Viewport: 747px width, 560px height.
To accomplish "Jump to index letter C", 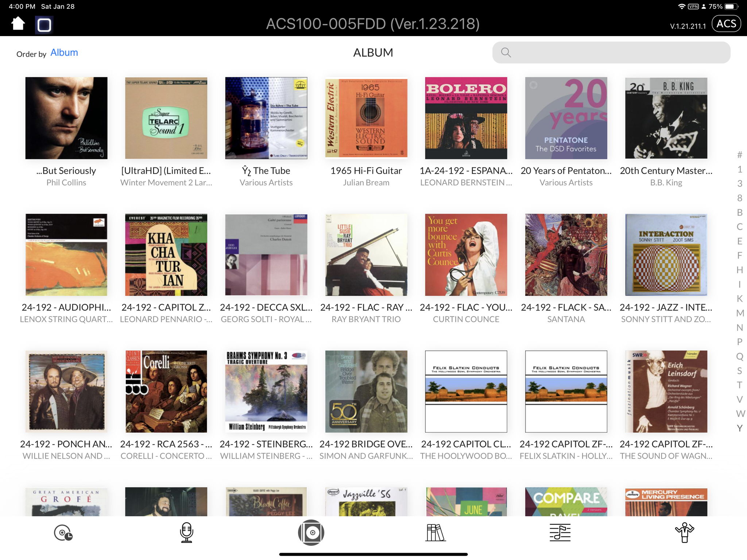I will (x=740, y=227).
